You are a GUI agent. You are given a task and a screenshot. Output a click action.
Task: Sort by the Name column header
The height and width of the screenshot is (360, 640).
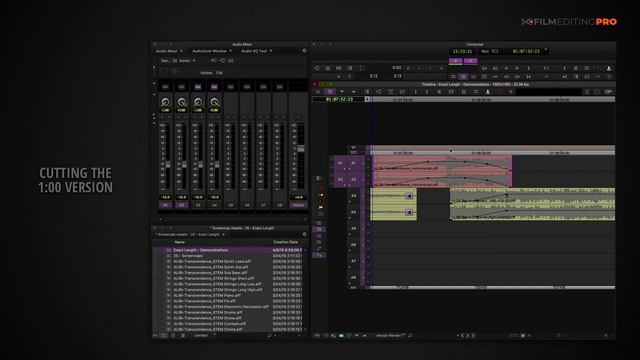(180, 242)
